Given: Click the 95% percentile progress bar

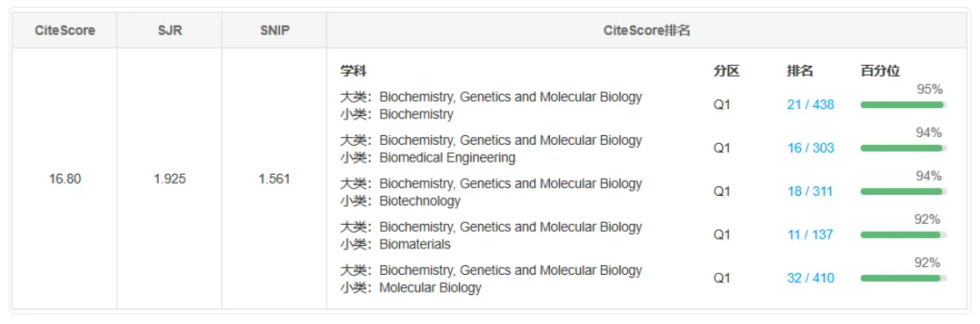Looking at the screenshot, I should [x=903, y=105].
